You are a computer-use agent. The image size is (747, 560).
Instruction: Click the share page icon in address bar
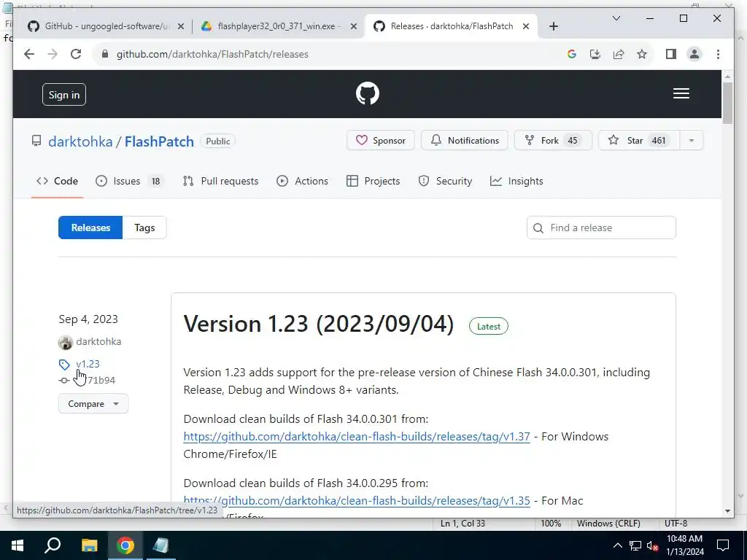click(619, 54)
